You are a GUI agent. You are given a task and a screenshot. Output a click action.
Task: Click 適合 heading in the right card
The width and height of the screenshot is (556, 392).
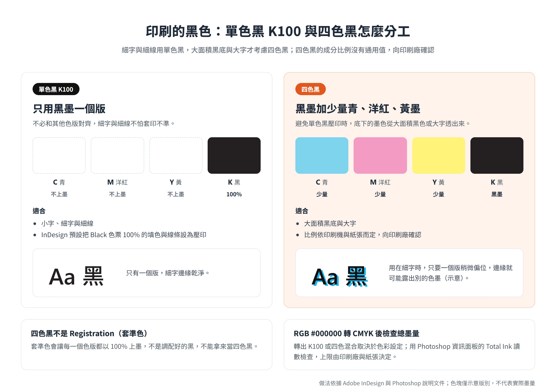(x=301, y=211)
